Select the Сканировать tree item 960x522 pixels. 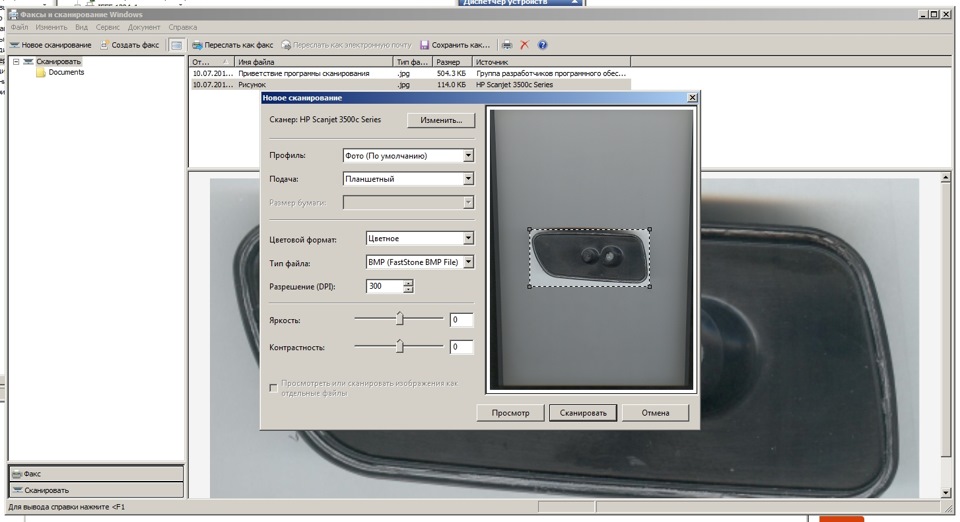click(x=58, y=62)
